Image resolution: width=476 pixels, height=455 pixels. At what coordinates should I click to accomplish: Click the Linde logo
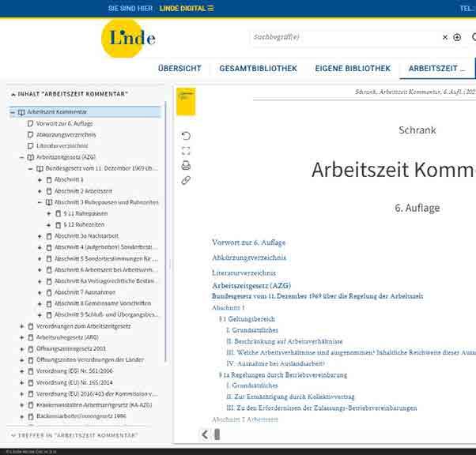[130, 38]
